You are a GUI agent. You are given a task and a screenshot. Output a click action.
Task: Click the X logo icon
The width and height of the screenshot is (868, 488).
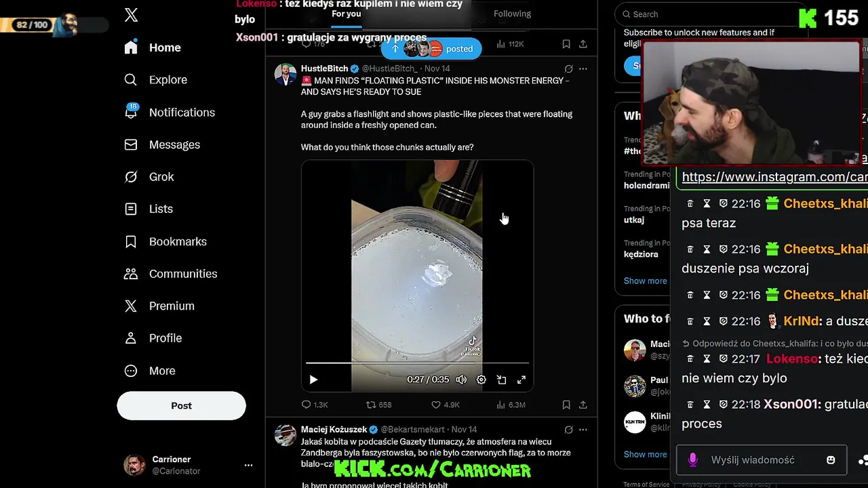[132, 15]
